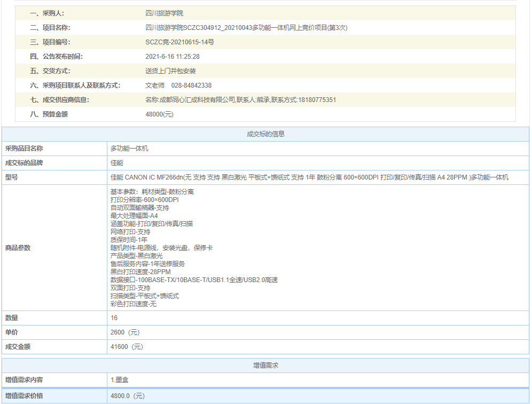Click the 采购品目名称 row label
The image size is (532, 404).
24,149
